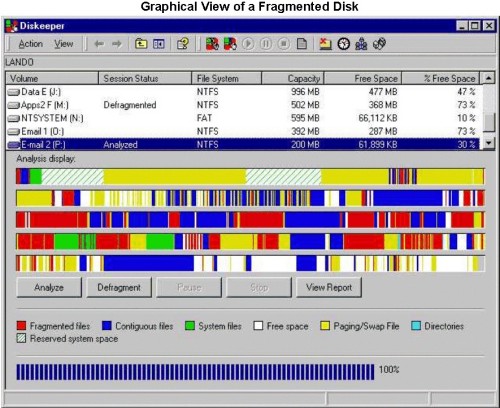Select the E-mail 2 (P:) volume row

(243, 145)
